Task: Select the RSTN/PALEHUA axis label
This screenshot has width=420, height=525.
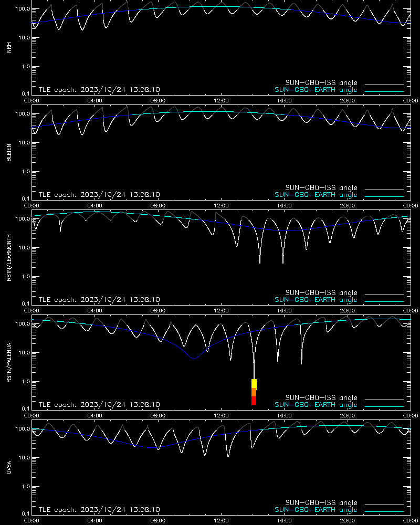Action: (x=9, y=363)
